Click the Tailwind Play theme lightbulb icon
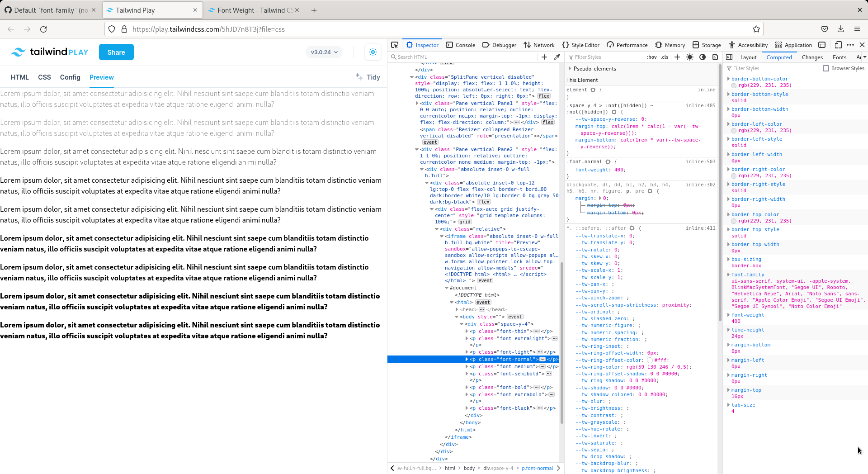The width and height of the screenshot is (868, 474). tap(373, 52)
